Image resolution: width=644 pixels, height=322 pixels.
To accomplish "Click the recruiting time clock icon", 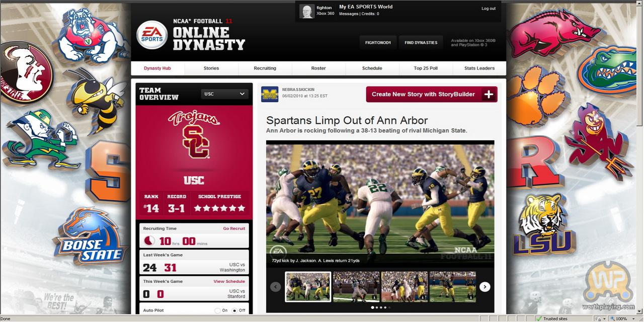I will 149,240.
